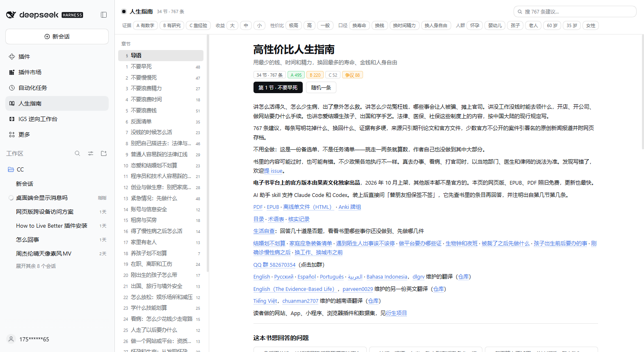Open 自动化任务 in the sidebar
Screen dimensions: 644x352
[57, 88]
